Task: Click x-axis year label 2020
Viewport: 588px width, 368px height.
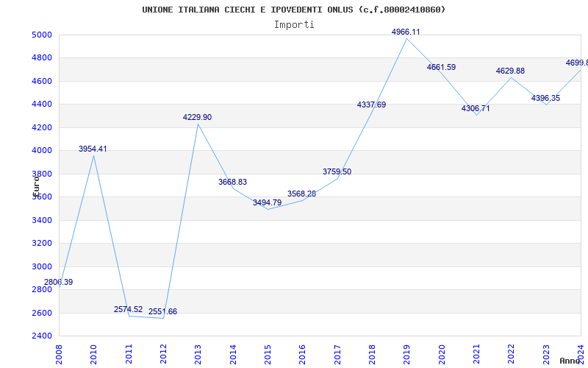Action: pos(442,354)
